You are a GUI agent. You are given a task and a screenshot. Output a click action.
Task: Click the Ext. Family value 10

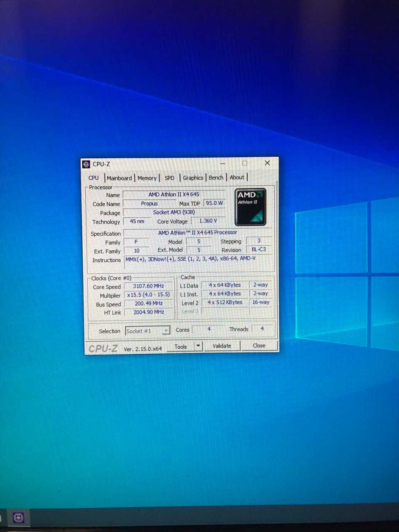(x=137, y=251)
